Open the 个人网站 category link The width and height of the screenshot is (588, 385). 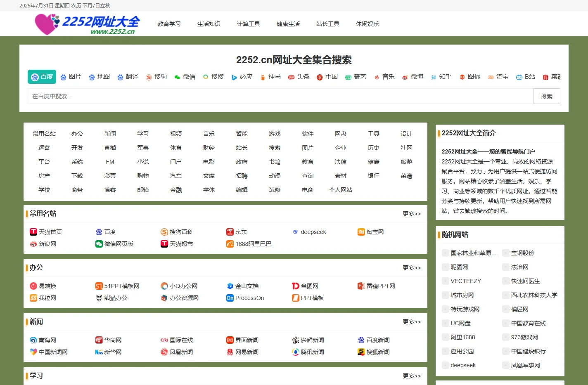341,190
